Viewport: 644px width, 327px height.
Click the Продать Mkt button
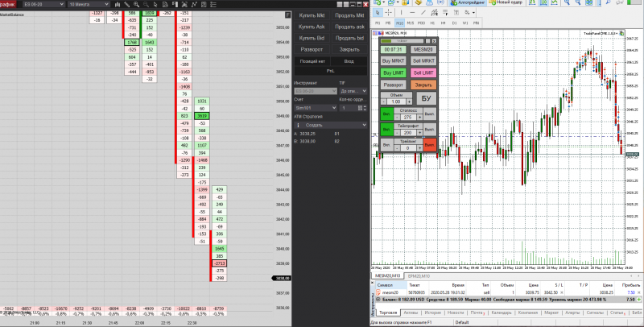(349, 15)
